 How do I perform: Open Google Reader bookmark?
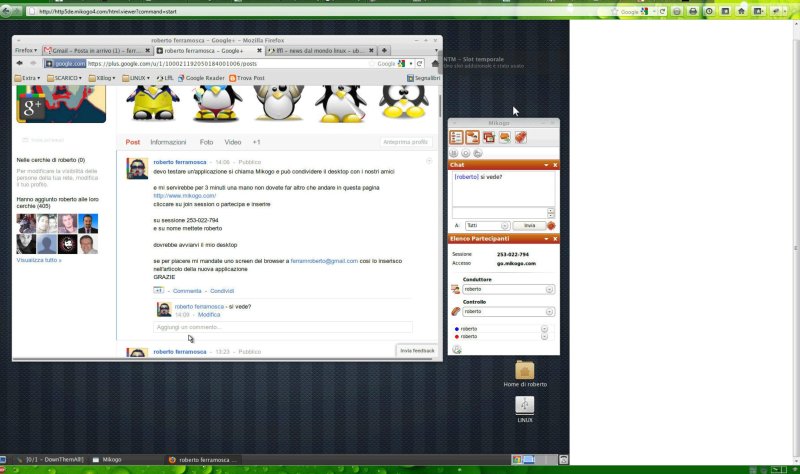(201, 78)
